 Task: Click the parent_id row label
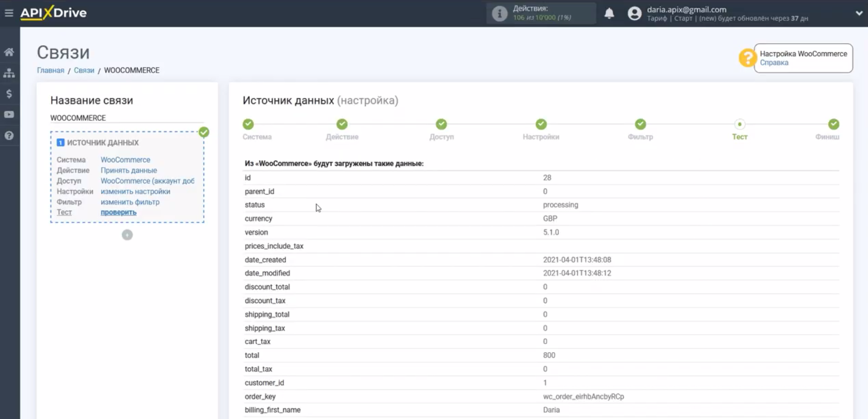259,191
